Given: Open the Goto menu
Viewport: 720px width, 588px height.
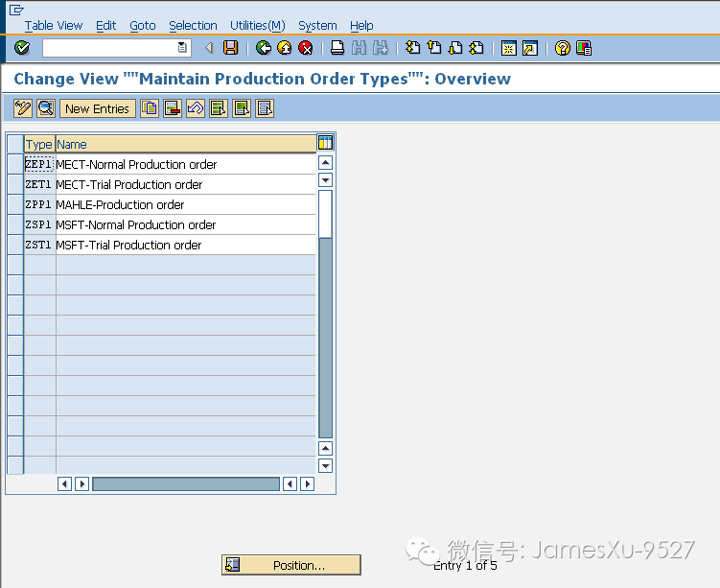Looking at the screenshot, I should click(142, 26).
